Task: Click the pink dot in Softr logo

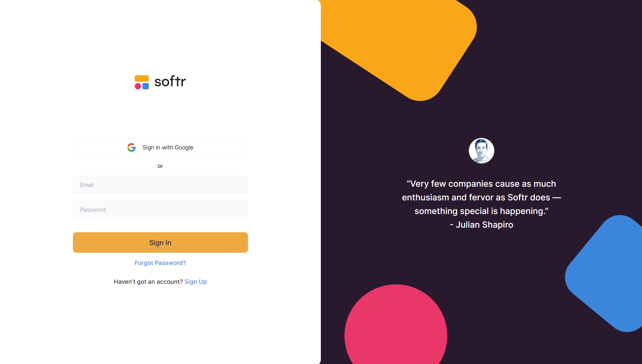Action: pos(138,86)
